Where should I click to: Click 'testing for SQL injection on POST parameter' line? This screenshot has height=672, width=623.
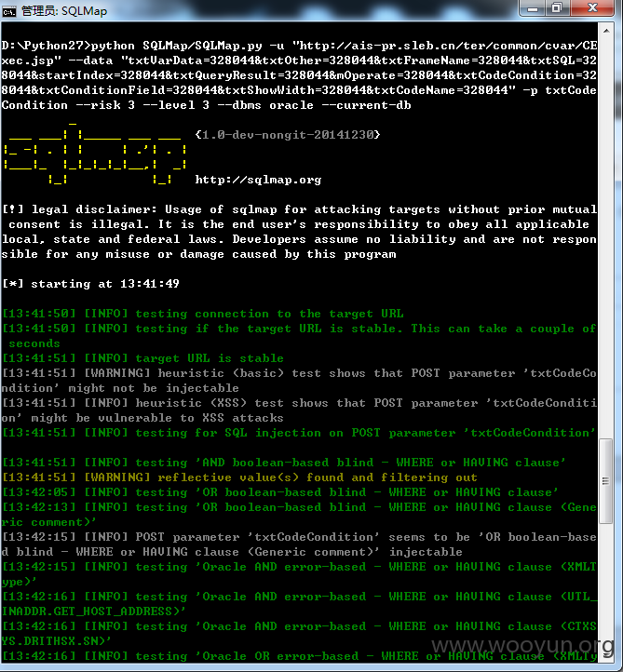[x=299, y=433]
